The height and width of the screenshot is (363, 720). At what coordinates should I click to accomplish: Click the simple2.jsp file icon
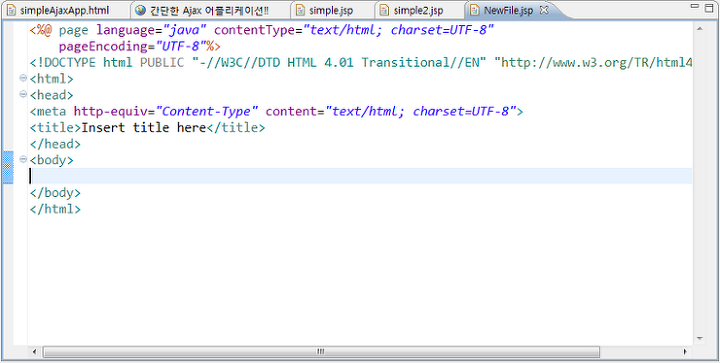385,11
